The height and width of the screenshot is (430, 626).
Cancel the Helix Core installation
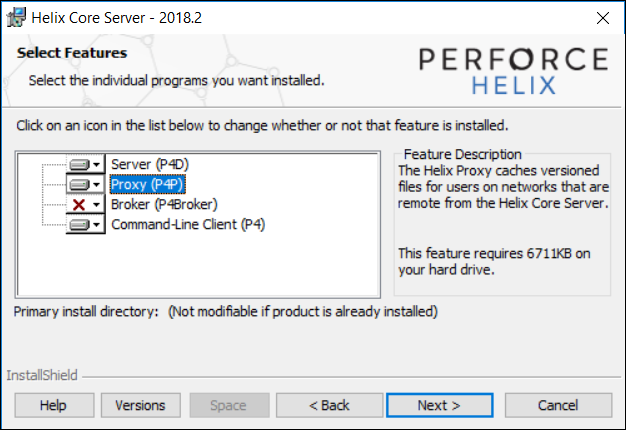pos(558,405)
